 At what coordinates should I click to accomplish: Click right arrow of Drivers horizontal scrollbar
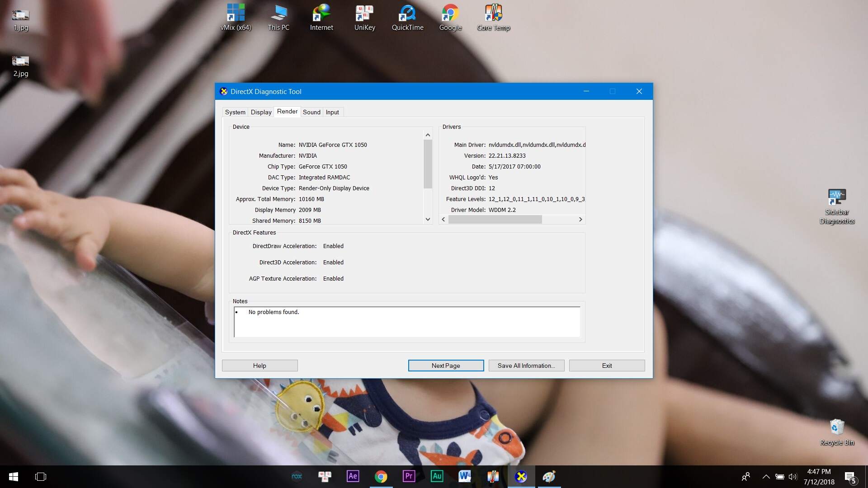[x=580, y=220]
